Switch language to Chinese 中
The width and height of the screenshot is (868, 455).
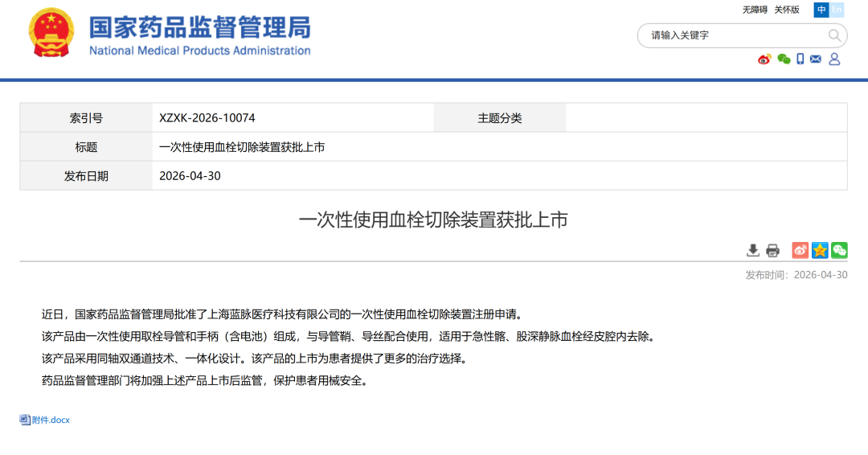pos(821,10)
